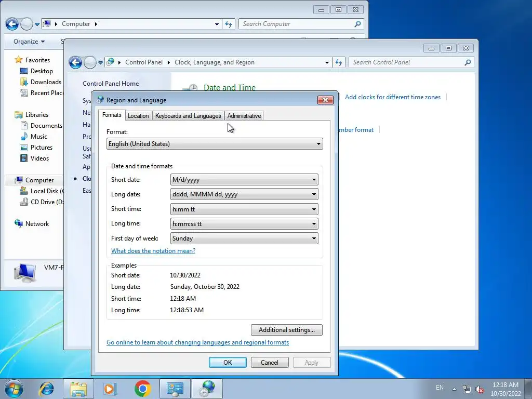Close the Region and Language dialog
532x399 pixels.
pos(325,100)
